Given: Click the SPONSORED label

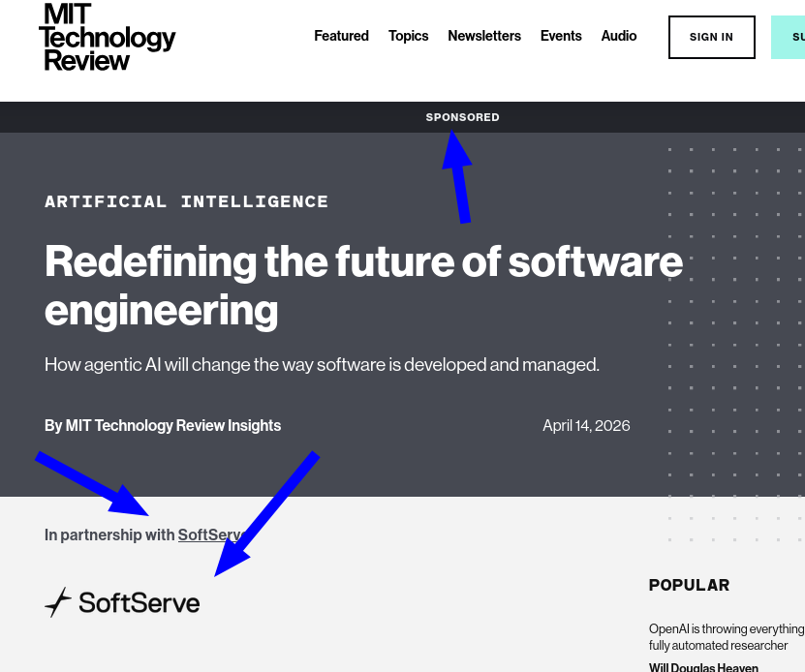Looking at the screenshot, I should [x=463, y=117].
